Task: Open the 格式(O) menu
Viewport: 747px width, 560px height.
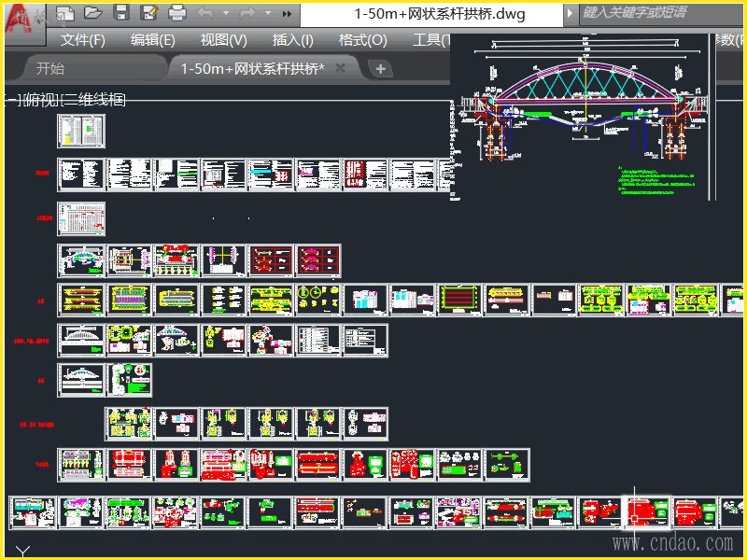Action: coord(362,40)
